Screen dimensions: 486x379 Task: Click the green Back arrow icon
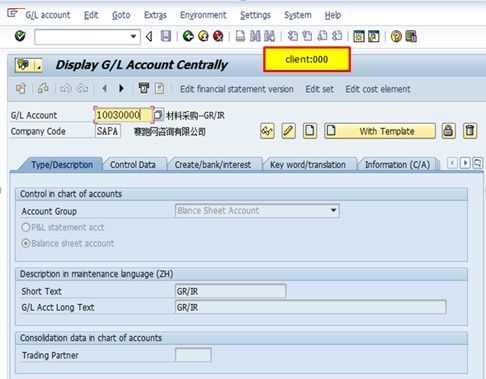coord(188,36)
